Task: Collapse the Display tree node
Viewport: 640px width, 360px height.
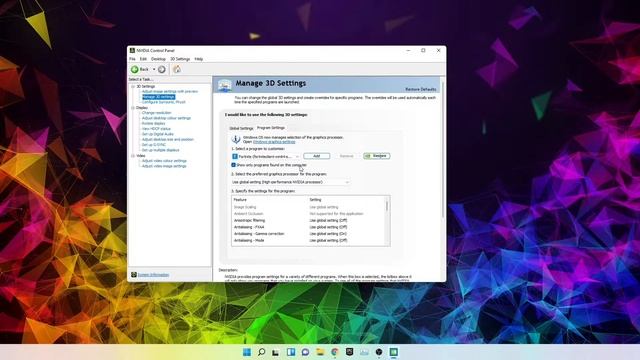Action: coord(133,108)
